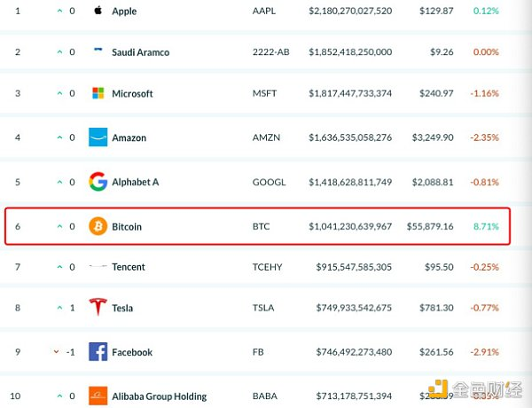Viewport: 532px width, 408px height.
Task: Click the red Tesla logo icon
Action: pyautogui.click(x=98, y=308)
